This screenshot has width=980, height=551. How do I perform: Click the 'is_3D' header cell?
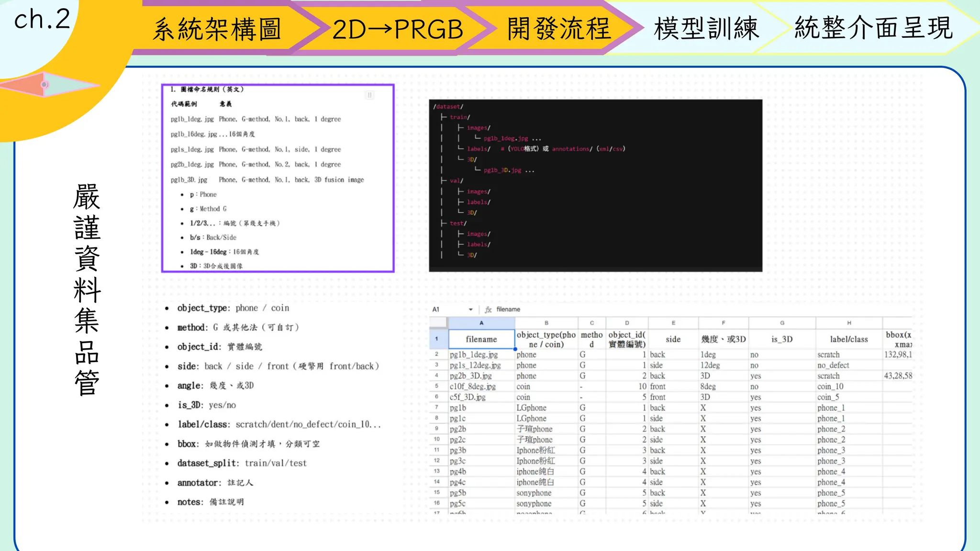[x=782, y=339]
